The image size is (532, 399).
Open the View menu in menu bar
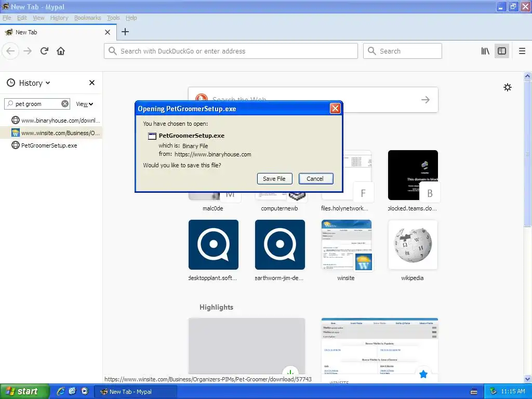38,18
